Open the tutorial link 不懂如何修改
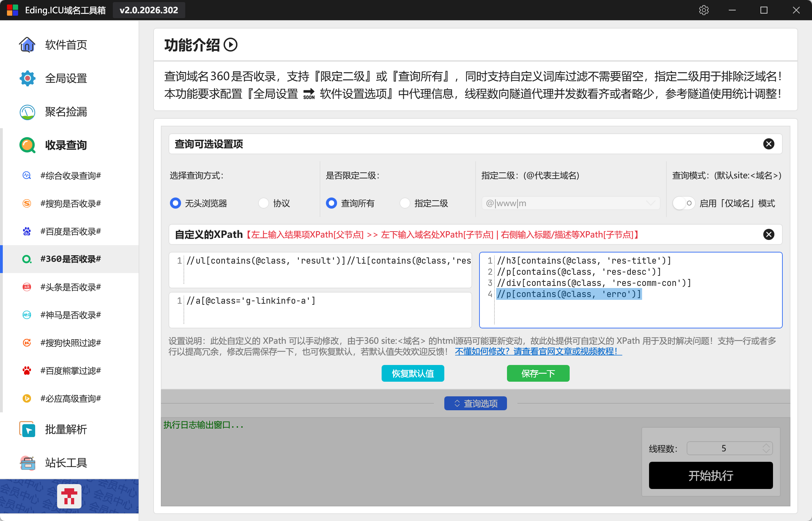Viewport: 812px width, 521px height. click(x=538, y=351)
